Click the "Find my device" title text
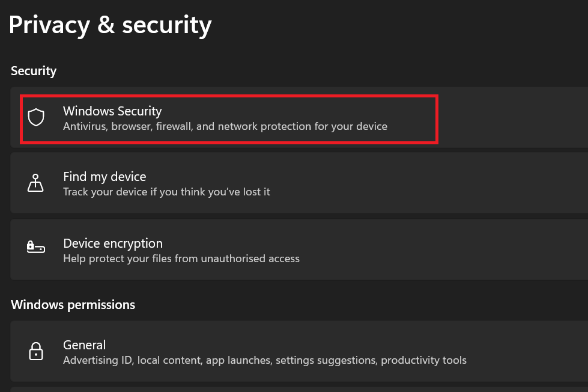This screenshot has width=588, height=392. 105,176
